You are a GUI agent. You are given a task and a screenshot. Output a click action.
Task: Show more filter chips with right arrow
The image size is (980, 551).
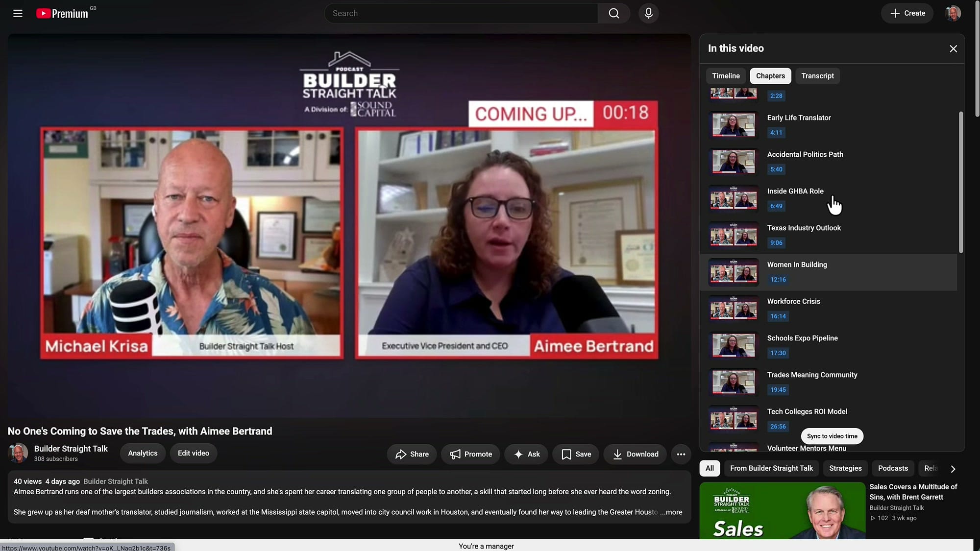(953, 469)
